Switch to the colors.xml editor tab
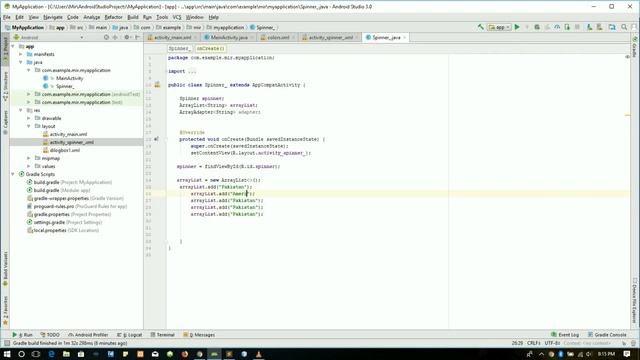Viewport: 640px width, 360px height. (278, 38)
